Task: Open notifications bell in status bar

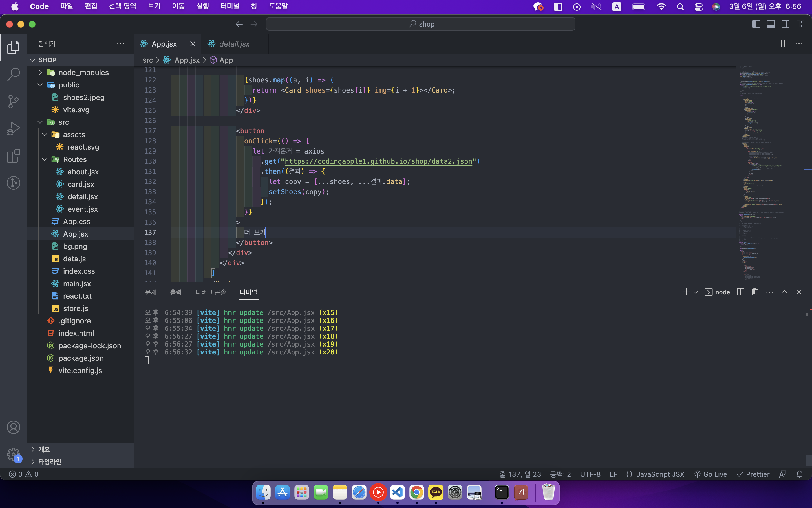Action: 800,474
